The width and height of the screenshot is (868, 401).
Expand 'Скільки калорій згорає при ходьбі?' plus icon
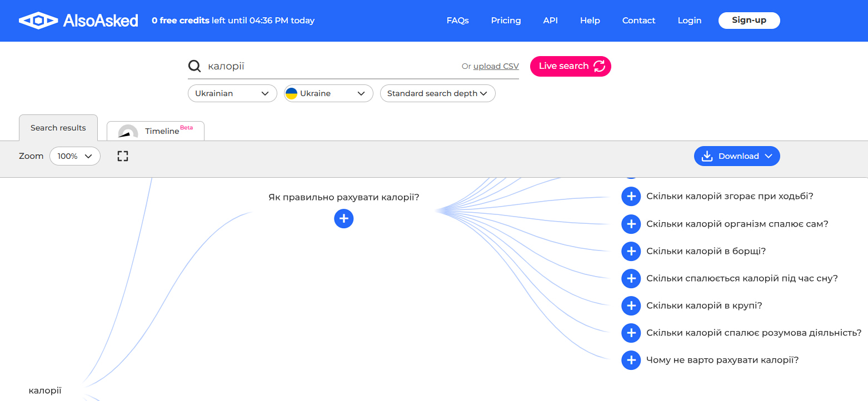(x=631, y=196)
